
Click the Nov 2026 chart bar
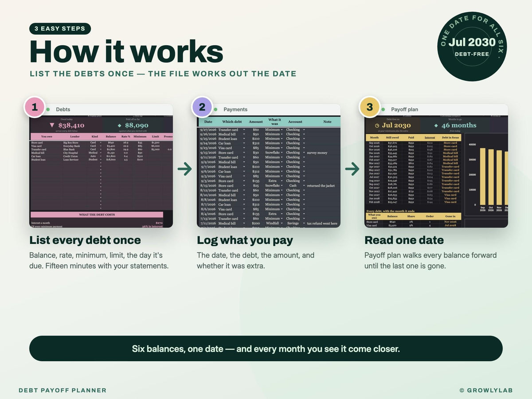coord(499,178)
